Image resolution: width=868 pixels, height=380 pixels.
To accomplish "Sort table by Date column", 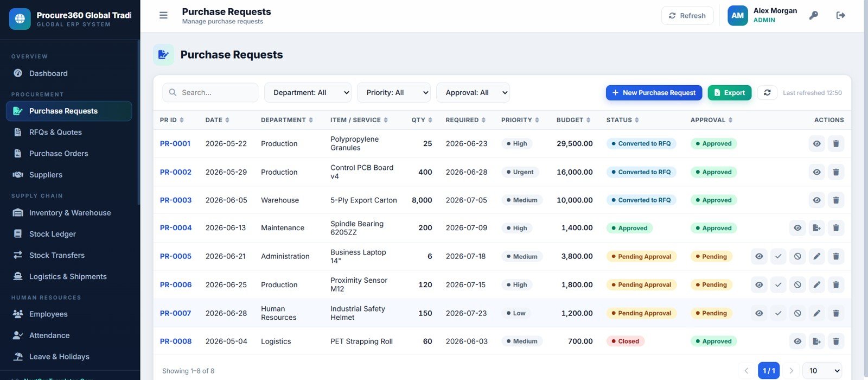I will pos(217,120).
